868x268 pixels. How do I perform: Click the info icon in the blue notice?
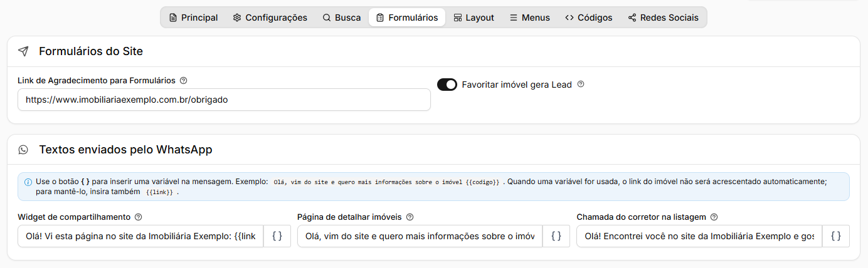coord(28,182)
